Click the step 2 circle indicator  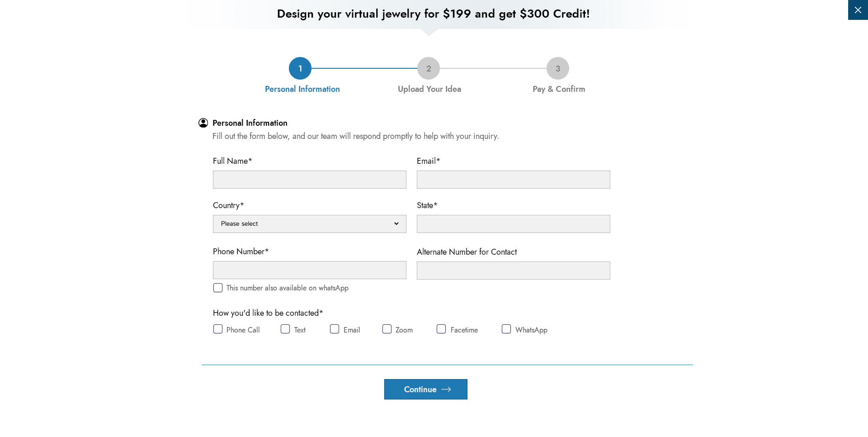pyautogui.click(x=429, y=68)
